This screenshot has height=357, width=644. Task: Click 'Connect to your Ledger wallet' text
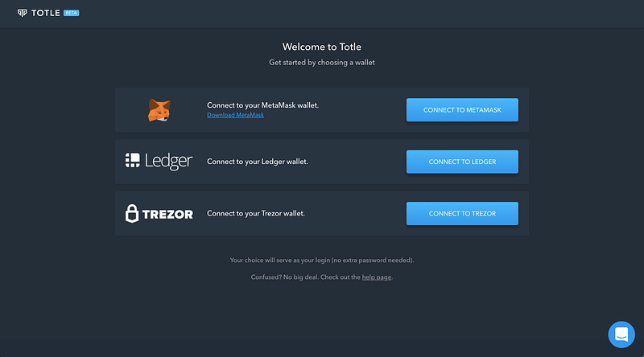point(258,162)
